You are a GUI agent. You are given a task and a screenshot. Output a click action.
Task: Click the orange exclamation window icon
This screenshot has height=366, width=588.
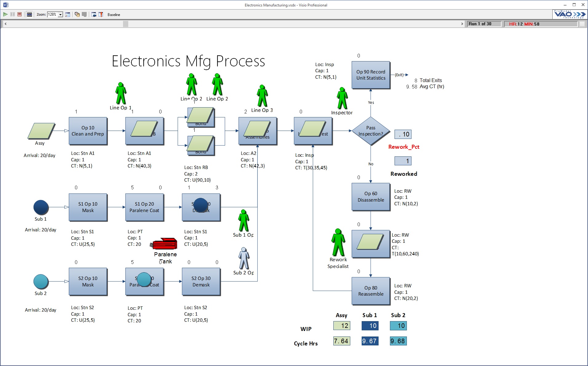pyautogui.click(x=101, y=14)
